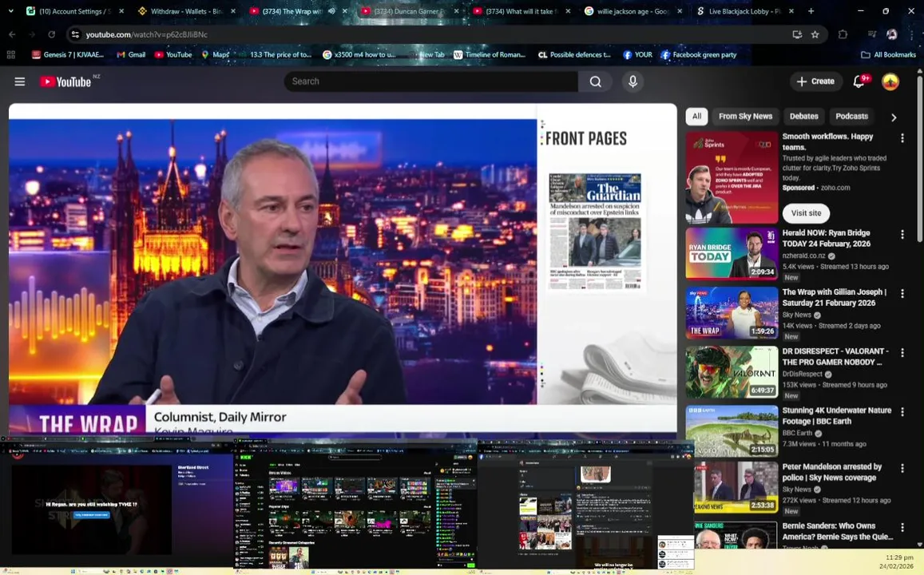This screenshot has width=924, height=575.
Task: Open the Gmail bookmark
Action: 131,55
